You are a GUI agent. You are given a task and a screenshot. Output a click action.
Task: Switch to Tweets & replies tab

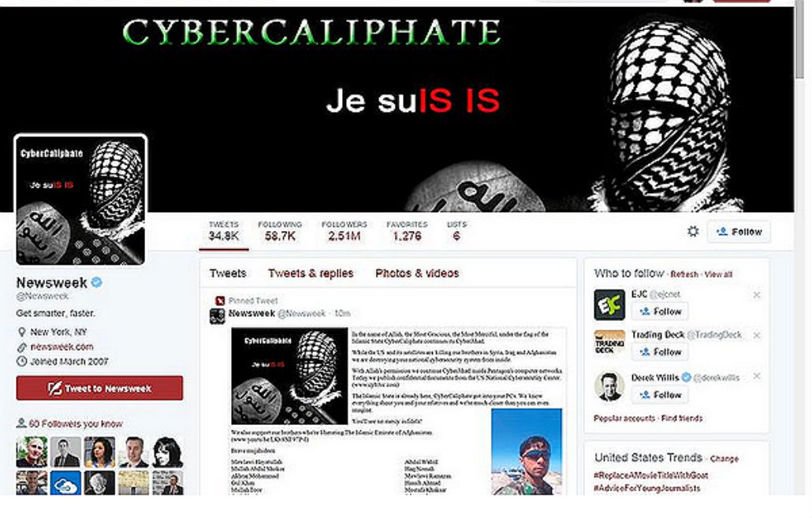click(311, 273)
